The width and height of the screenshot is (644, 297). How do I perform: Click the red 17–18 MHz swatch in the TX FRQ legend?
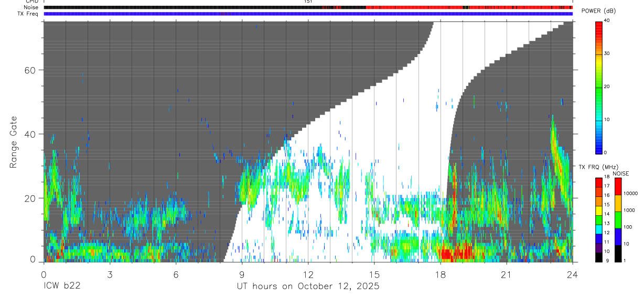[598, 182]
